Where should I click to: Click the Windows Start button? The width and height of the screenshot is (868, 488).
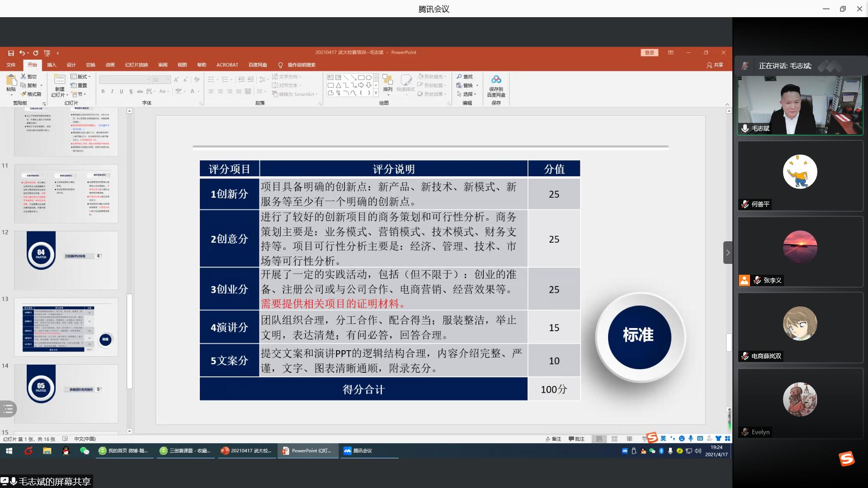coord(9,450)
